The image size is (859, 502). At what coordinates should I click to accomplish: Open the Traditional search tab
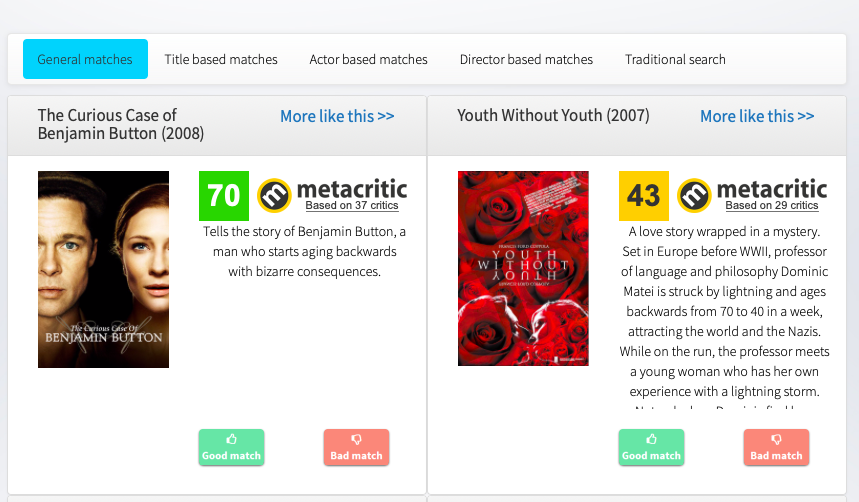(675, 59)
